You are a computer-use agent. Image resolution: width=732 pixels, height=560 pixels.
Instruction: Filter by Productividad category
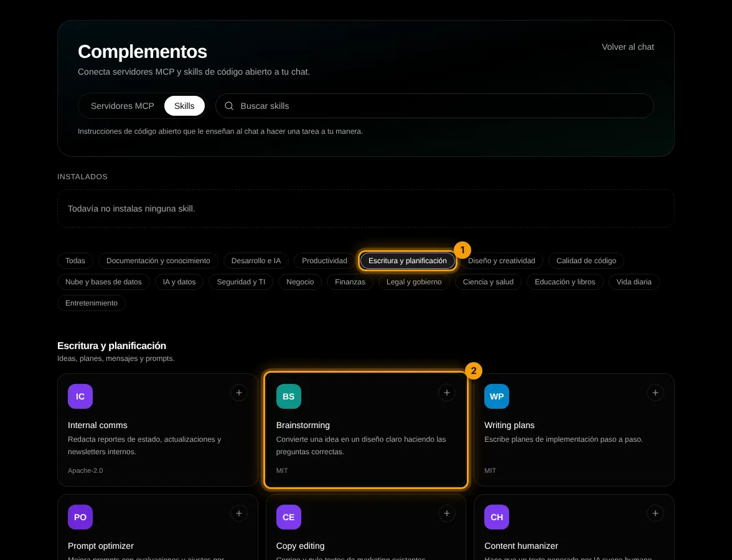pos(324,260)
